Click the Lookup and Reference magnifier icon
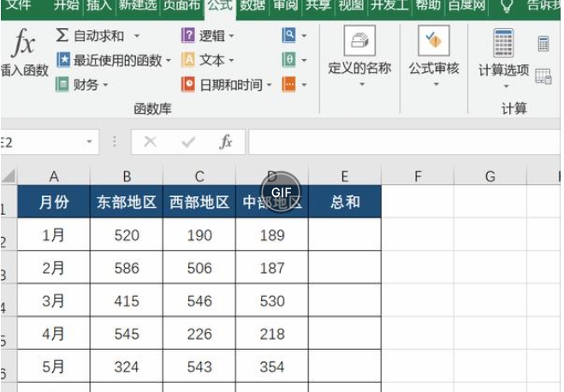The width and height of the screenshot is (564, 392). (x=288, y=35)
